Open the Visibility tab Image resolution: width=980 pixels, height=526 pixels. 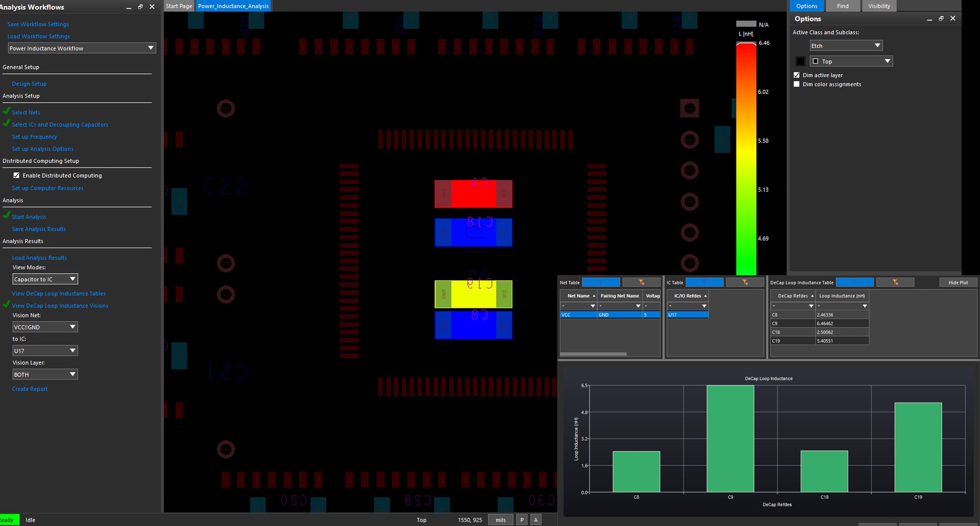tap(879, 6)
